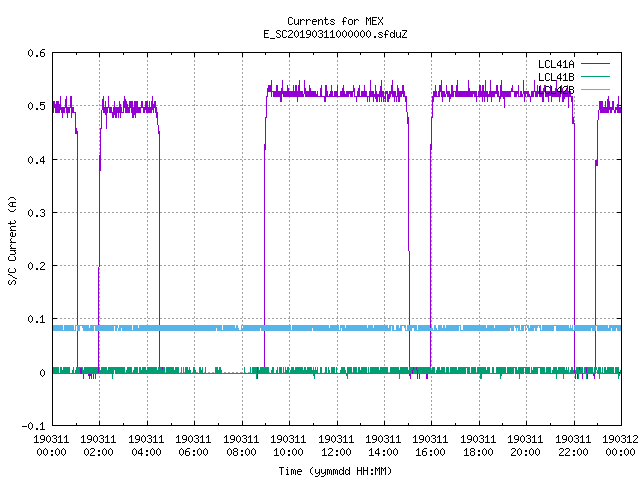640x480 pixels.
Task: Click the y-axis label 'S/C Current (A)'
Action: [12, 241]
